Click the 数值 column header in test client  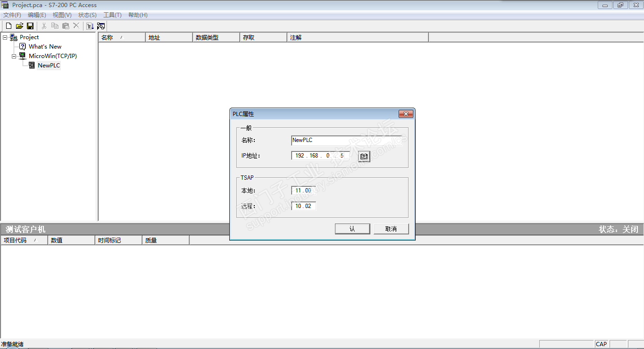coord(71,241)
